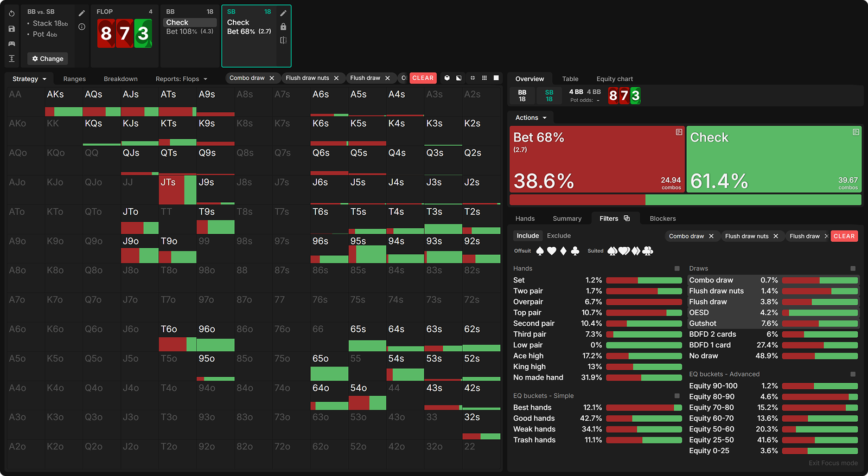Open the Strategy dropdown
This screenshot has width=868, height=476.
29,79
